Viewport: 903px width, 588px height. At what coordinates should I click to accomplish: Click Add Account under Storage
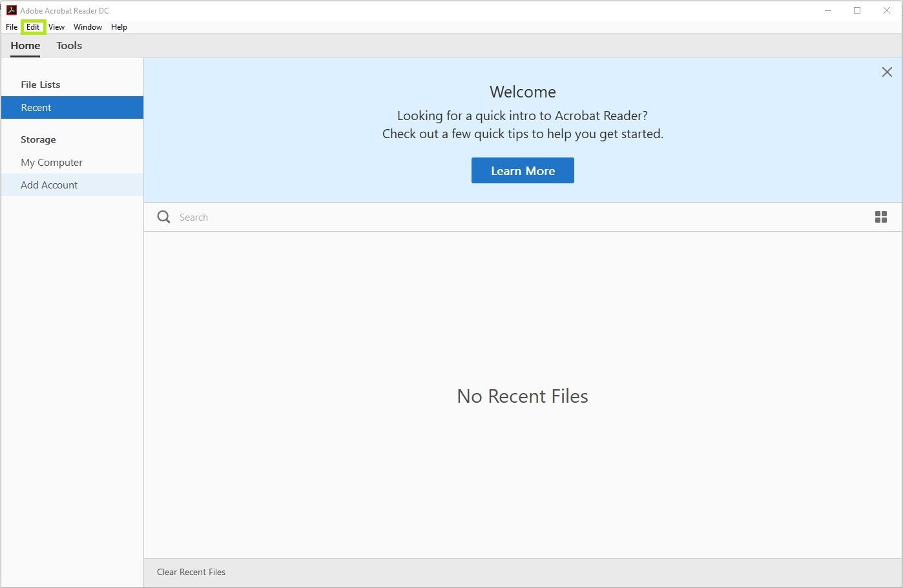coord(72,185)
